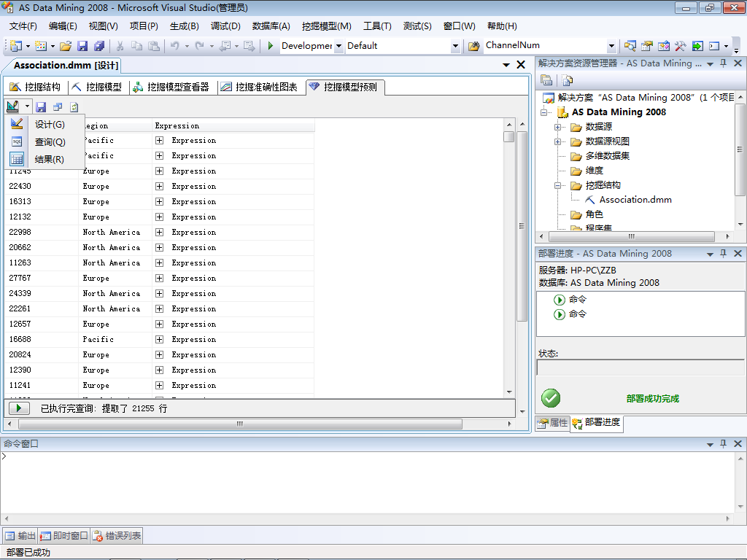Image resolution: width=747 pixels, height=560 pixels.
Task: Collapse the AS Data Mining 2008 project node
Action: tap(543, 112)
